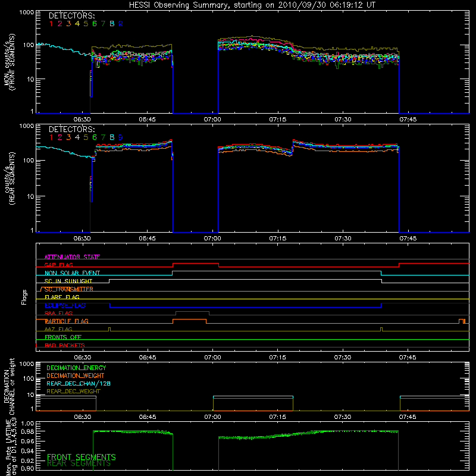Click the BAD_PACKETS flag label
This screenshot has height=476, width=476.
pos(65,345)
